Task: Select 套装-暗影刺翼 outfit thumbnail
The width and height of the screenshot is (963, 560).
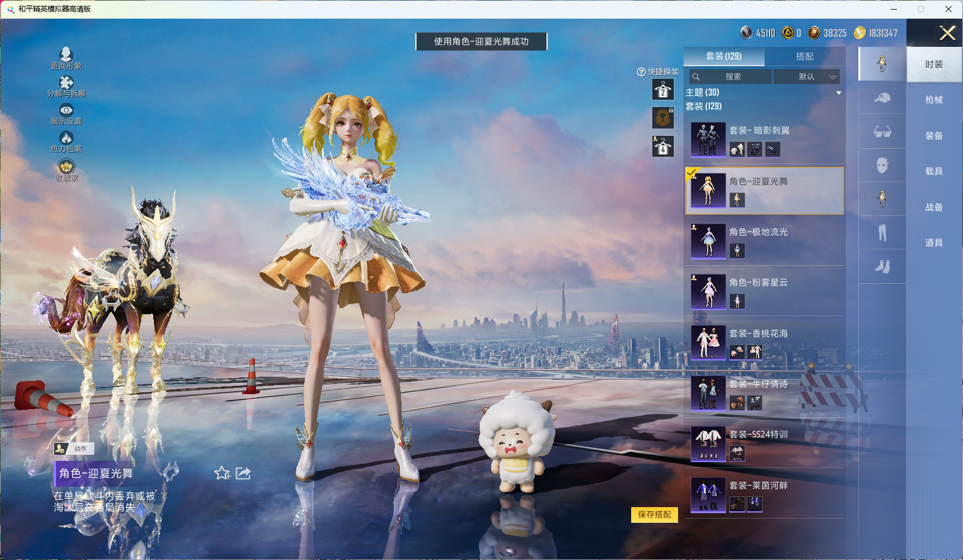Action: (708, 140)
